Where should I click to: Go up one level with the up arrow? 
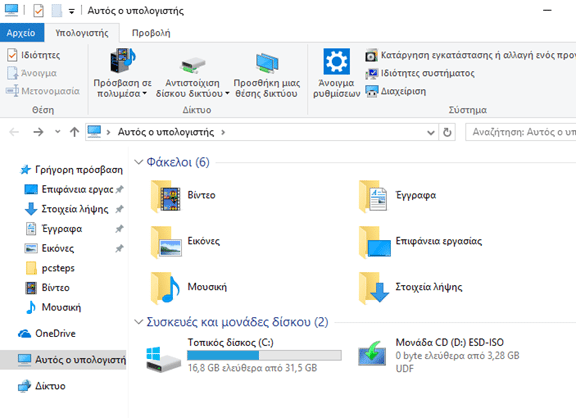pyautogui.click(x=74, y=132)
